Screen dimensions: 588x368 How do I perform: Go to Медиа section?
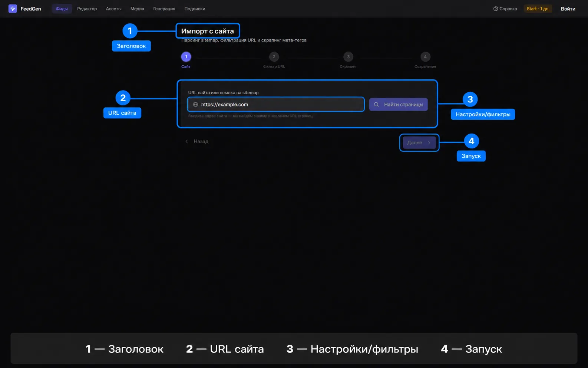point(137,9)
